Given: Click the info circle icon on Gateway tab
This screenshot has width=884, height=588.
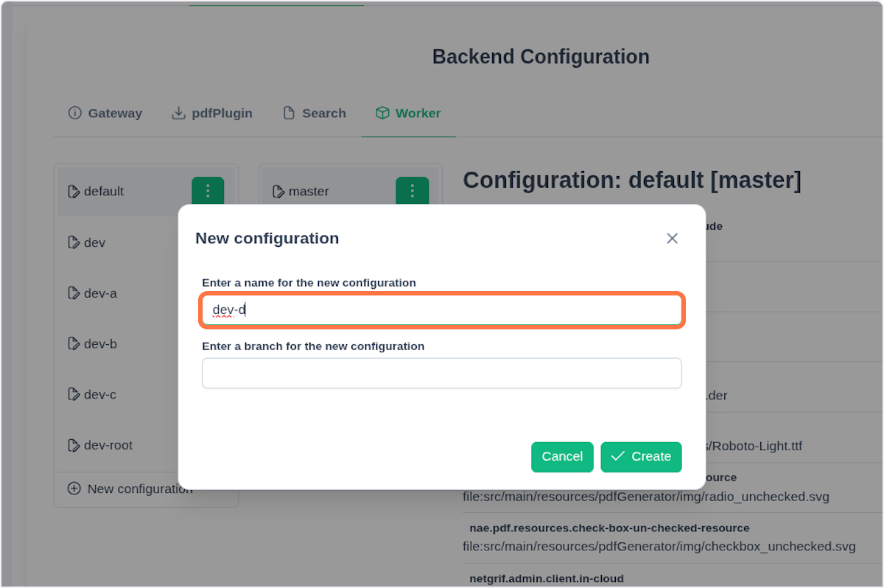Looking at the screenshot, I should tap(74, 113).
